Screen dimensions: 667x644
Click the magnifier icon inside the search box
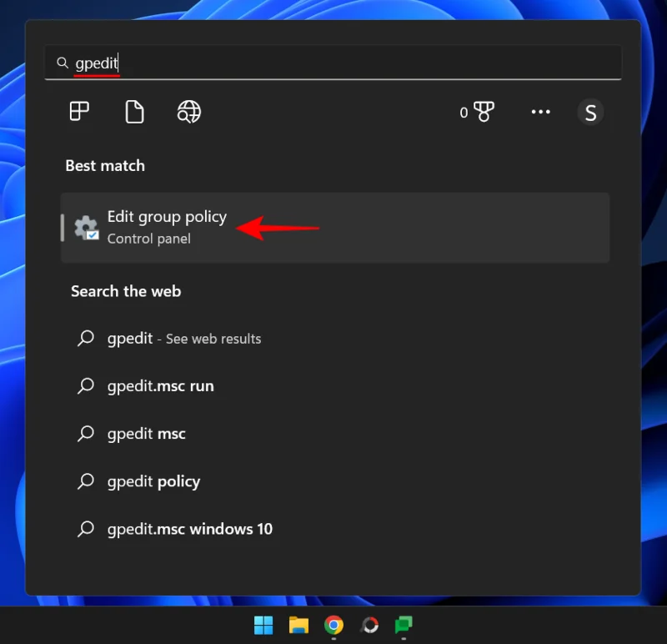[x=62, y=63]
